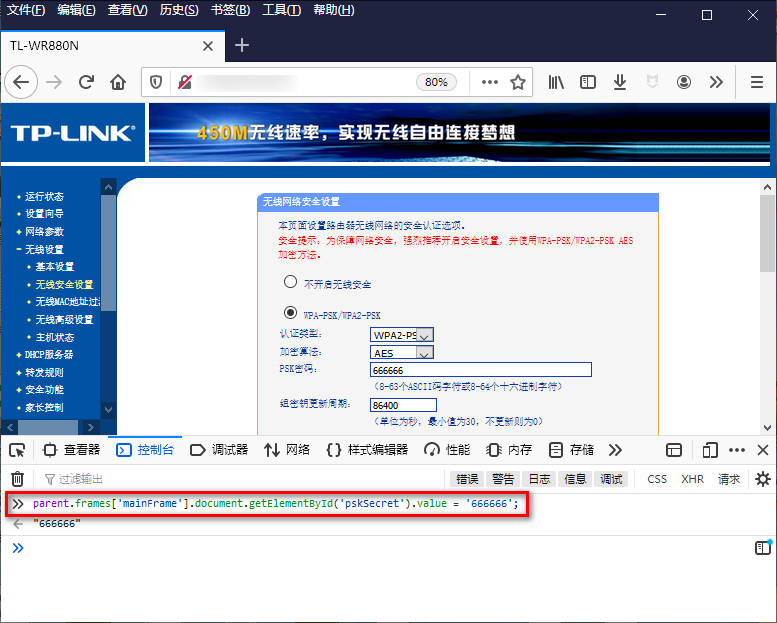Open the browser home page
Image resolution: width=777 pixels, height=623 pixels.
tap(118, 82)
